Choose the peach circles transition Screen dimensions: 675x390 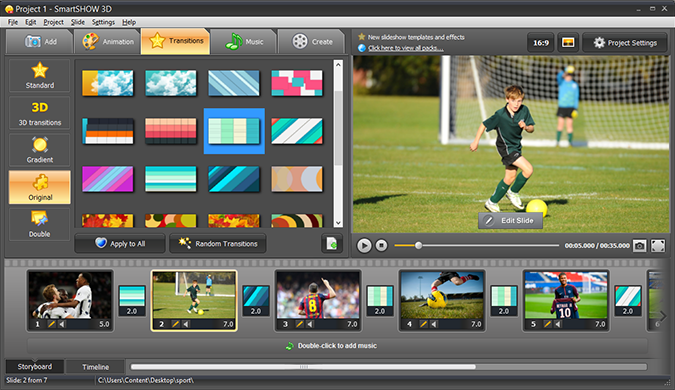[x=297, y=179]
